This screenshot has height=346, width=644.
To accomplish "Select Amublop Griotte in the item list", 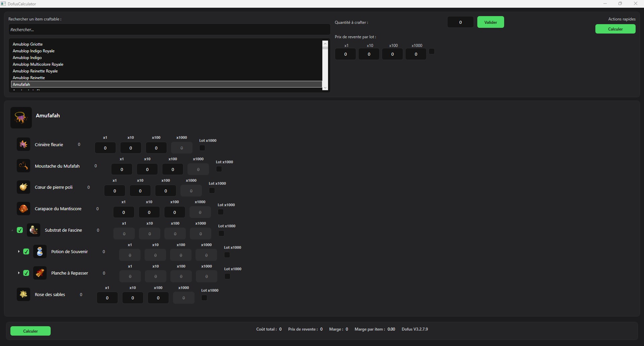I will click(28, 44).
